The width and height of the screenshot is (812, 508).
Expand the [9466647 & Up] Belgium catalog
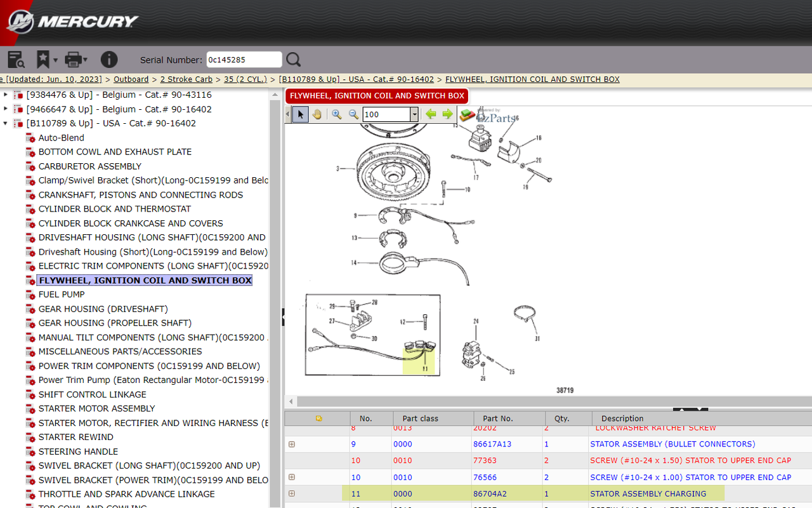click(x=6, y=109)
